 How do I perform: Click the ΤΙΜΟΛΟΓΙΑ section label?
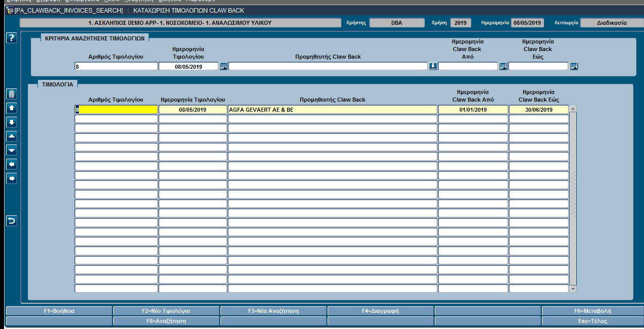(x=58, y=85)
